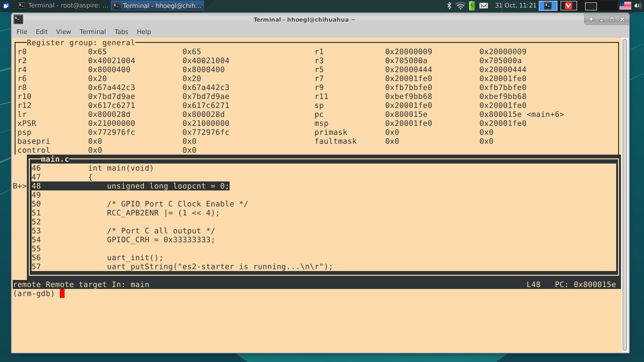Switch to Terminal root@aspire taskbar button
Viewport: 644px width, 362px height.
[x=63, y=6]
